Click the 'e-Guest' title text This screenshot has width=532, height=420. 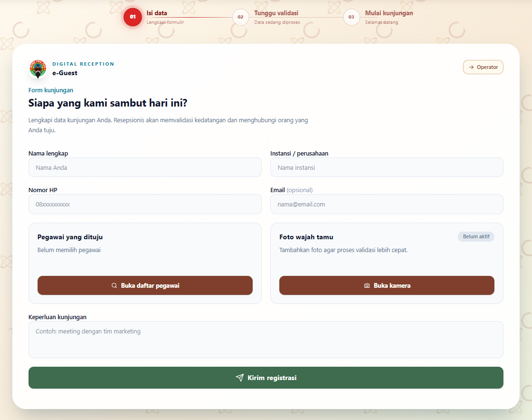pyautogui.click(x=65, y=73)
